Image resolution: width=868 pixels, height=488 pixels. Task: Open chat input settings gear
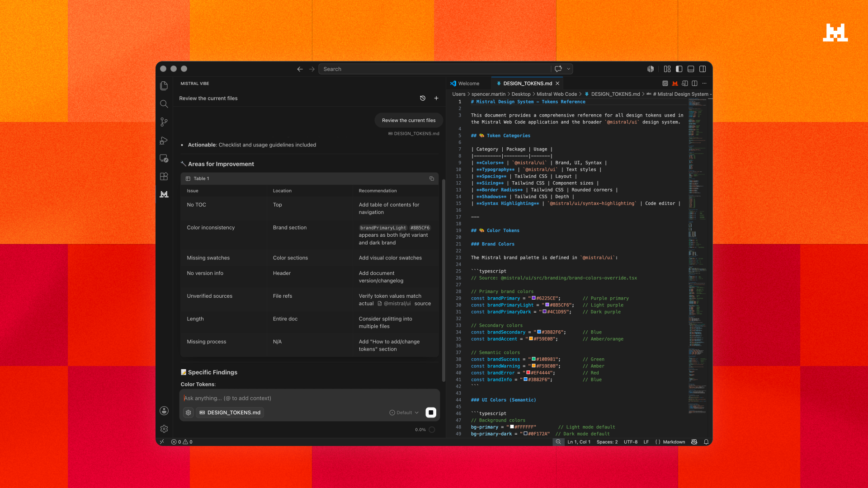[189, 413]
